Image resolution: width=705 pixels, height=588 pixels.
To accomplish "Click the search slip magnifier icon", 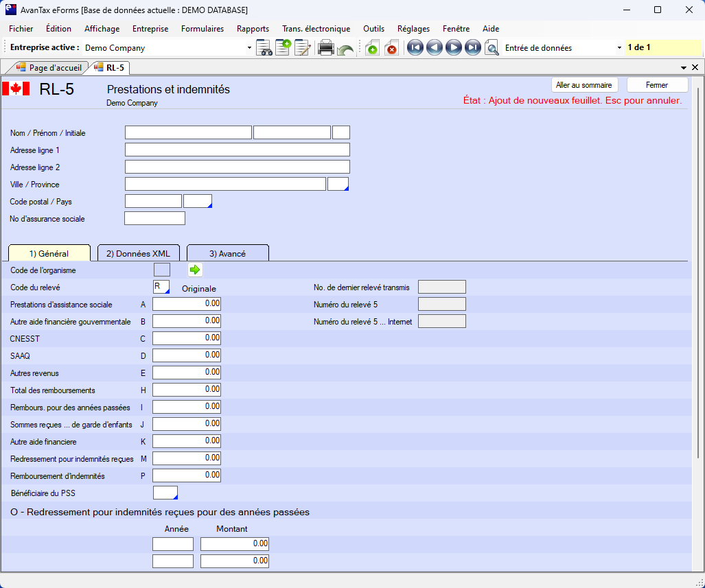I will (492, 47).
